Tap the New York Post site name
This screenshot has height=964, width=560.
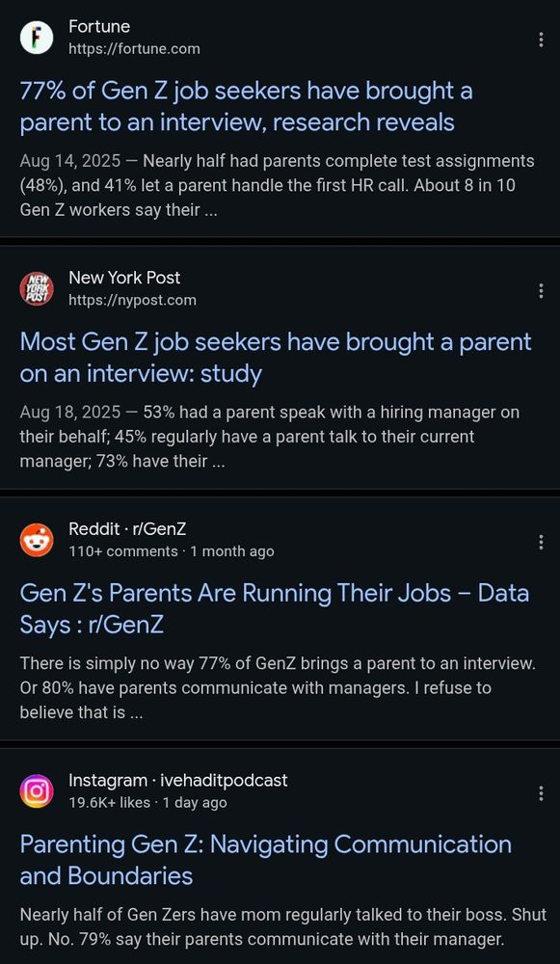(124, 278)
